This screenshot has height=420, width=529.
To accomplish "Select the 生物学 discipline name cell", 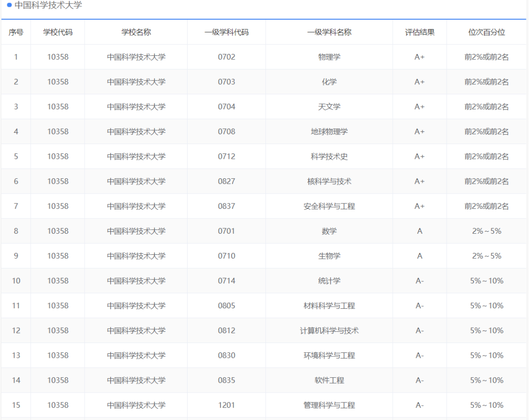I will coord(329,256).
